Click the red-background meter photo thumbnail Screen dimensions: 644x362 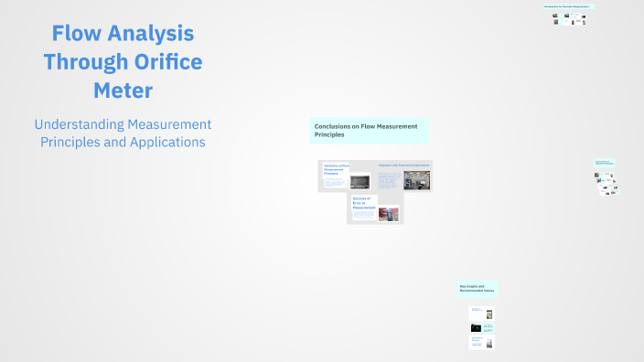click(389, 214)
